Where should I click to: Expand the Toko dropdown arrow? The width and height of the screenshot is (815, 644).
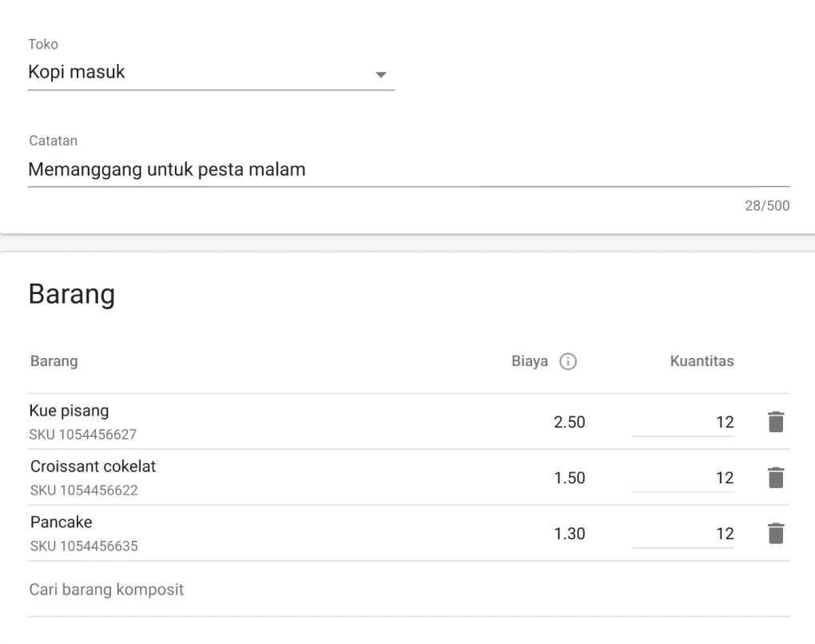pyautogui.click(x=380, y=74)
